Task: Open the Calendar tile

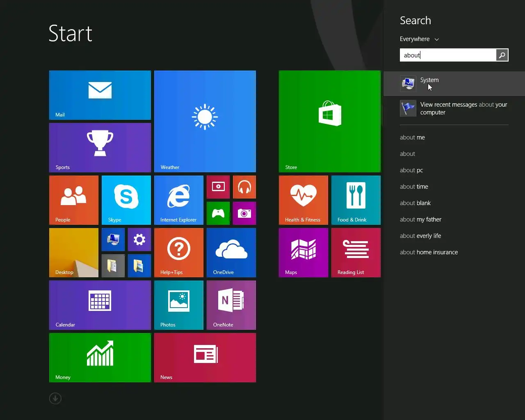Action: (x=100, y=305)
